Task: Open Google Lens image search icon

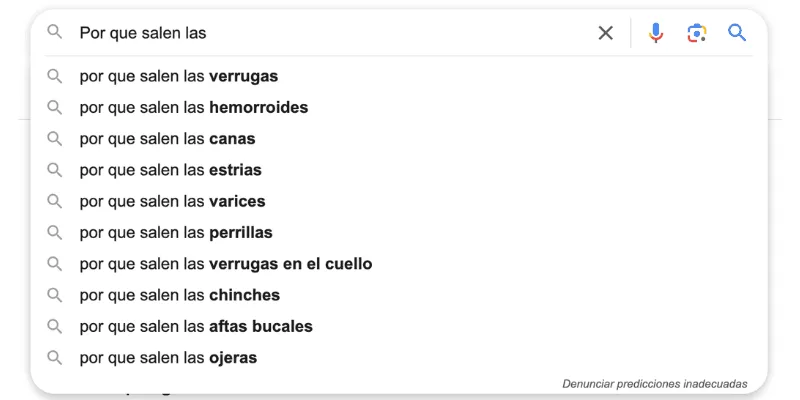Action: click(697, 33)
